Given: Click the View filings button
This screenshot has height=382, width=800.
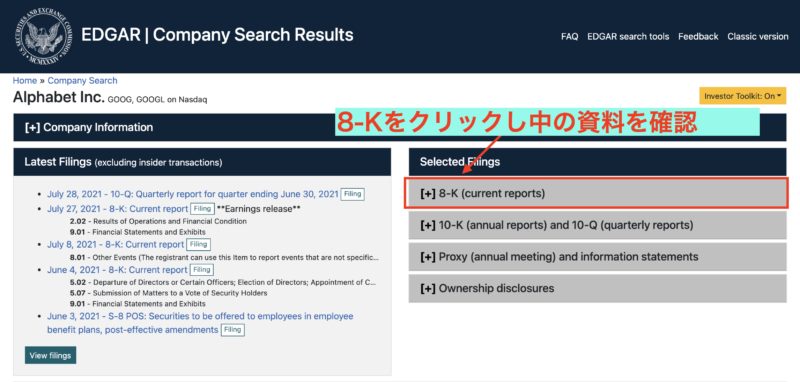Looking at the screenshot, I should [51, 355].
